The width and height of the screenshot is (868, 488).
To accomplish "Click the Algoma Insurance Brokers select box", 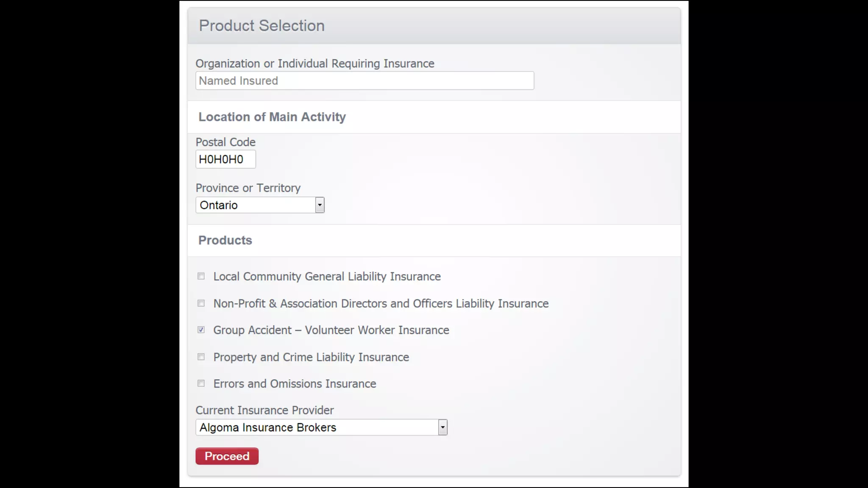I will 316,427.
